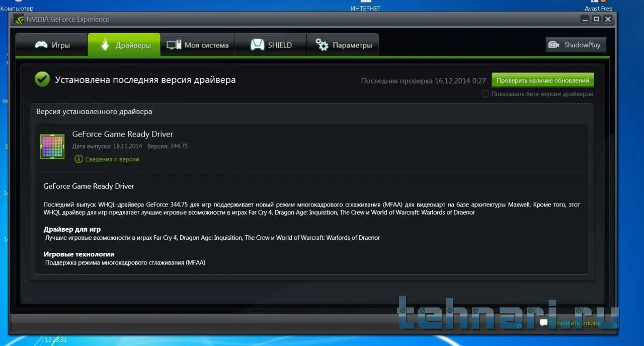Click the download arrow icon on Драйверы tab

click(x=105, y=45)
